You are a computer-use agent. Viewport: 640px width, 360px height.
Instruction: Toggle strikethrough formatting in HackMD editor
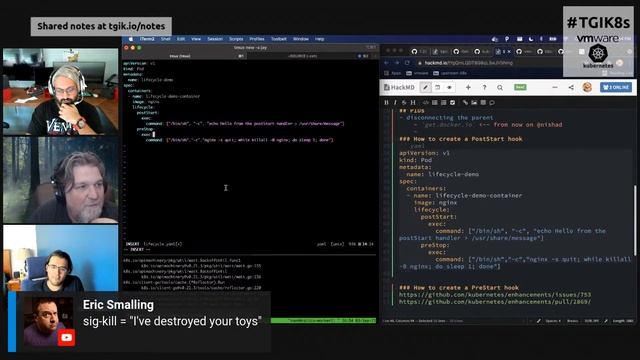click(404, 102)
